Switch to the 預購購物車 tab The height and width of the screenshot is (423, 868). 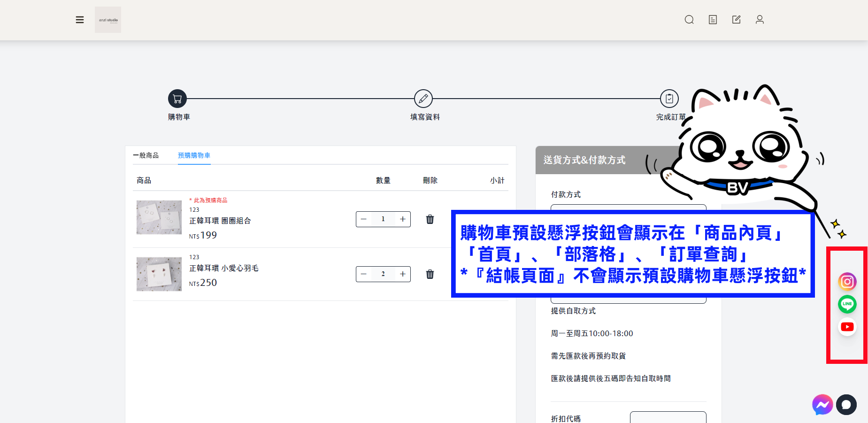coord(194,155)
